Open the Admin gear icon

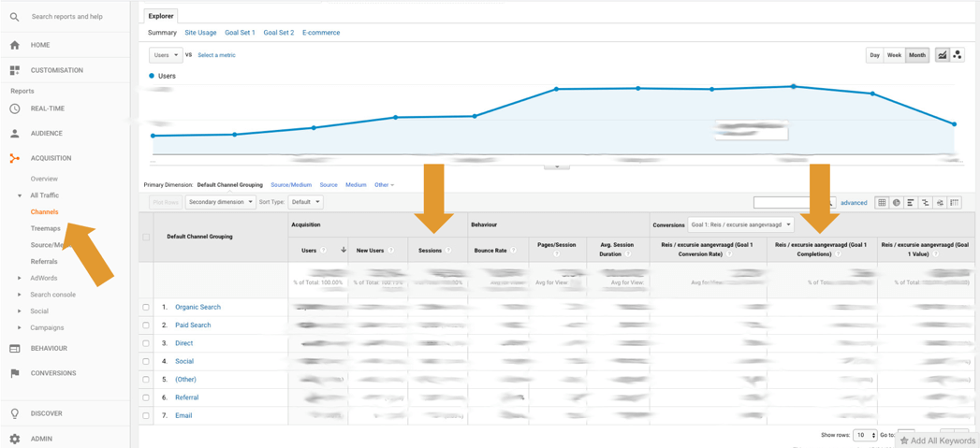[x=15, y=439]
